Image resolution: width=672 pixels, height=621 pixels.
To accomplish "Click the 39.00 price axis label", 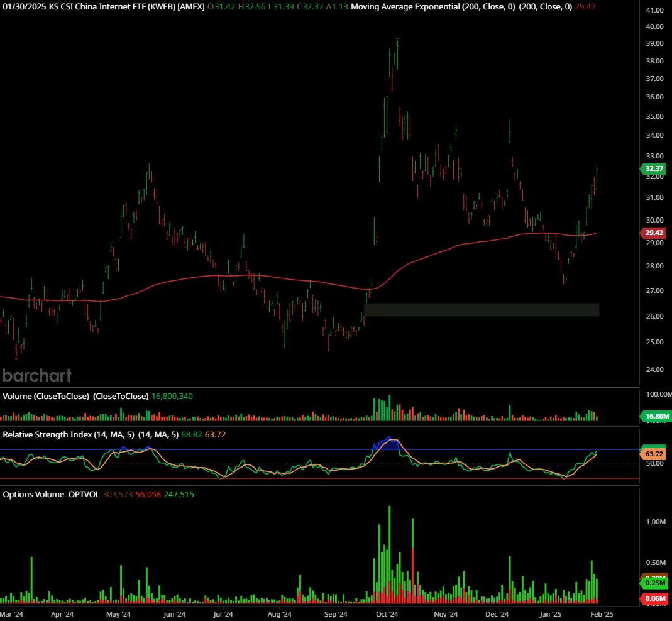I will click(654, 43).
